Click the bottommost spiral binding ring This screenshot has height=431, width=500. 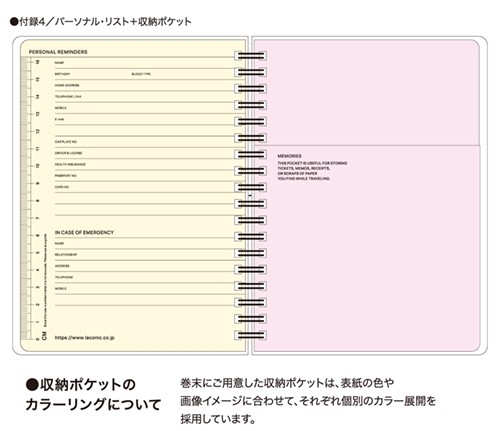(x=251, y=335)
